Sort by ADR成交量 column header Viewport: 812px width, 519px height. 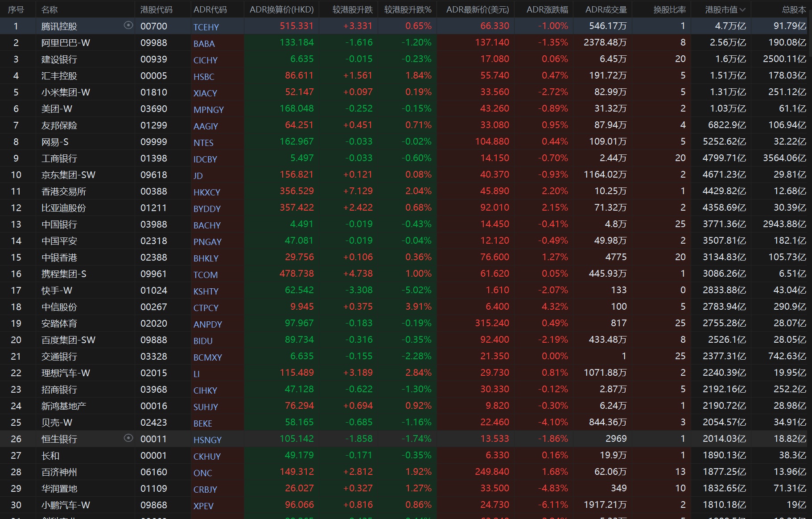606,9
